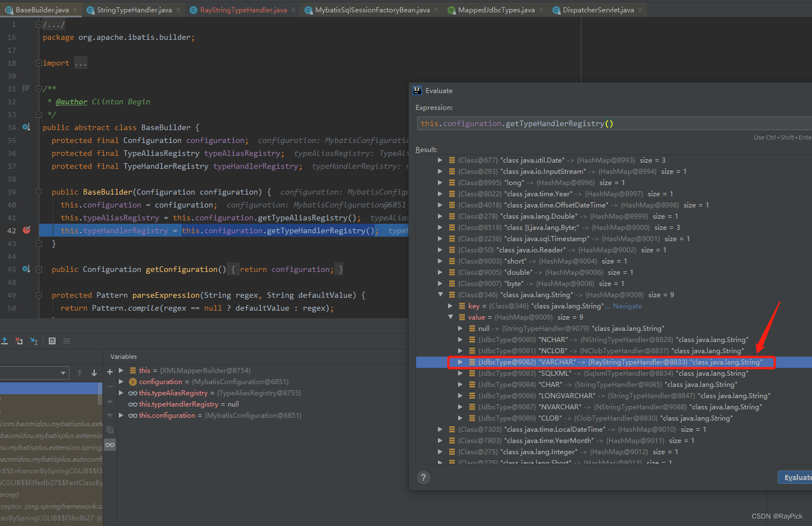Screen dimensions: 812x526
Task: Select the this.typeHandlerRegistry = null watch
Action: click(183, 404)
